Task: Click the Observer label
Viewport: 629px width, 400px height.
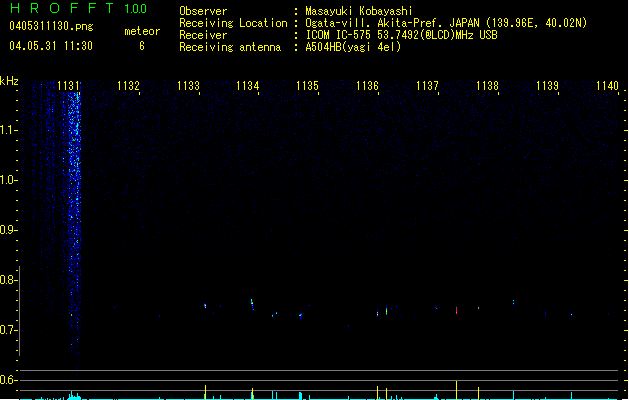Action: pos(203,11)
